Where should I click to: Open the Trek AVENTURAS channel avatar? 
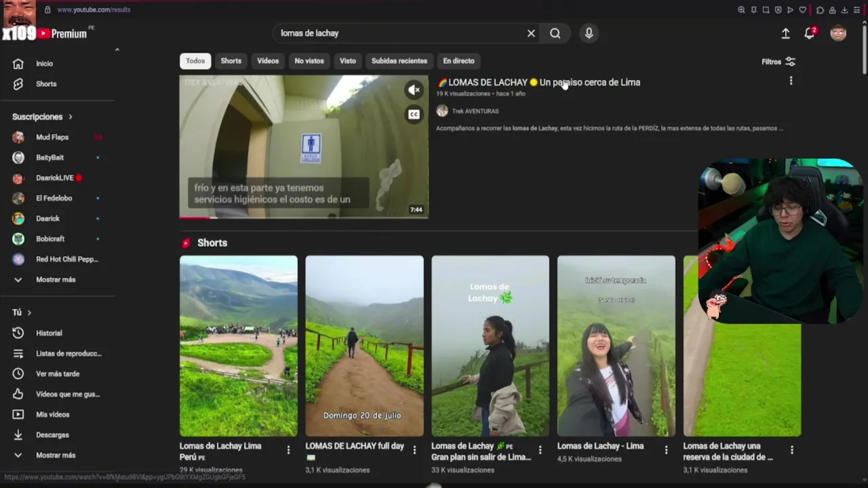coord(442,110)
